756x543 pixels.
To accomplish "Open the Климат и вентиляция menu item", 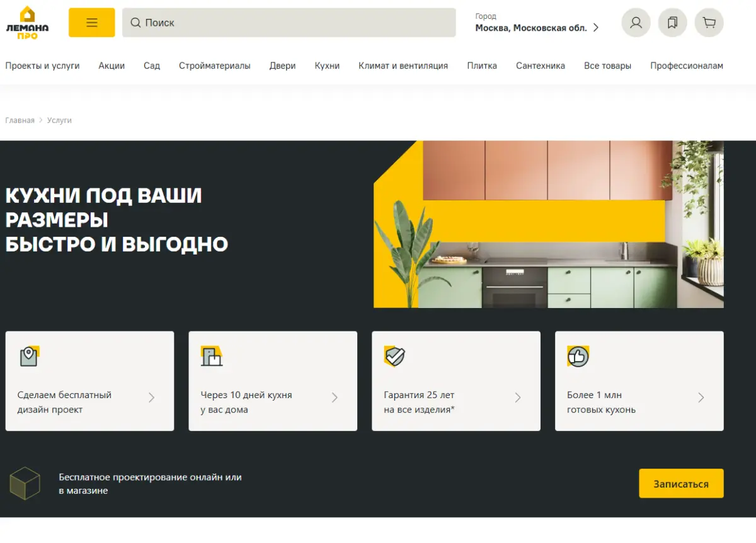I will (x=403, y=66).
